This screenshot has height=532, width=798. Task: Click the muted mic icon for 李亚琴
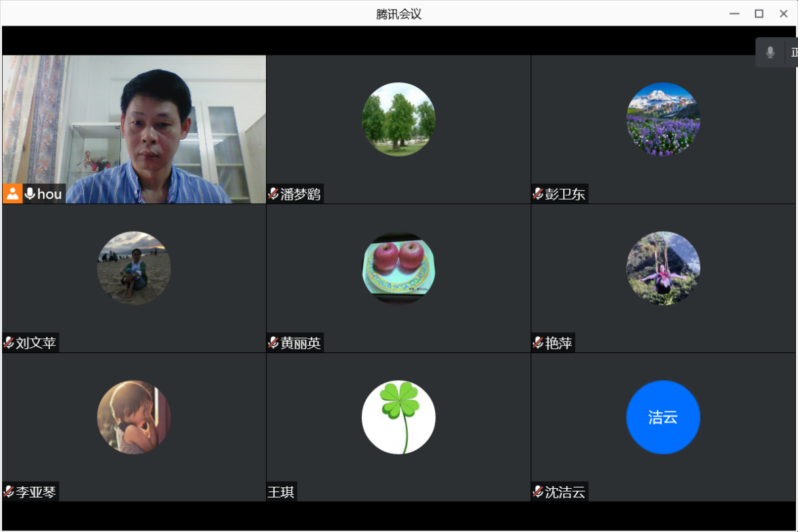click(x=9, y=491)
